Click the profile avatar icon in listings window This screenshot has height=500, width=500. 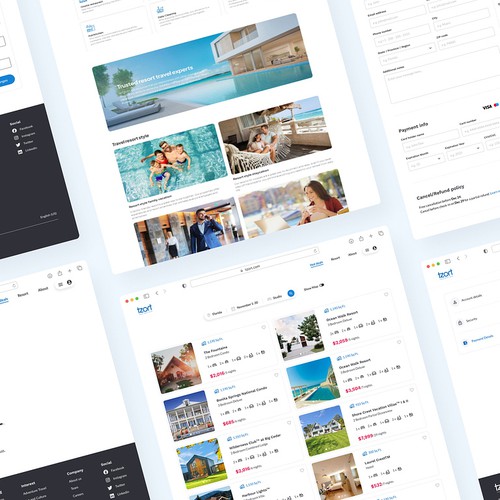(375, 248)
